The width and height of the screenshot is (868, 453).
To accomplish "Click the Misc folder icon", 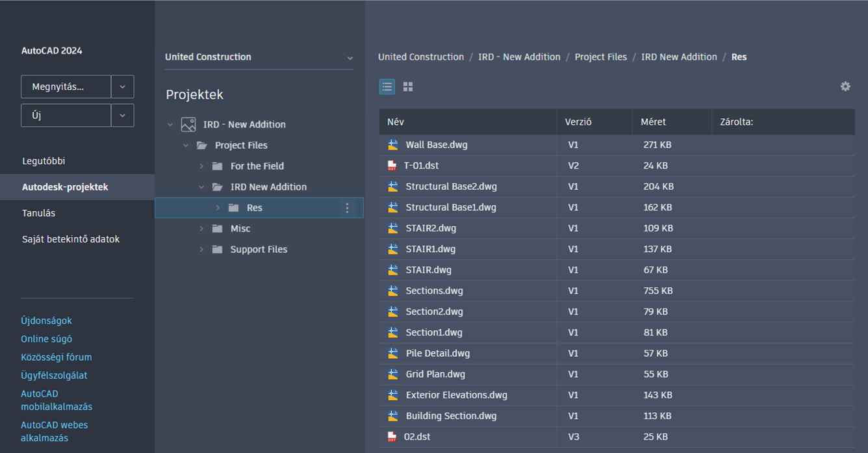I will [x=218, y=228].
